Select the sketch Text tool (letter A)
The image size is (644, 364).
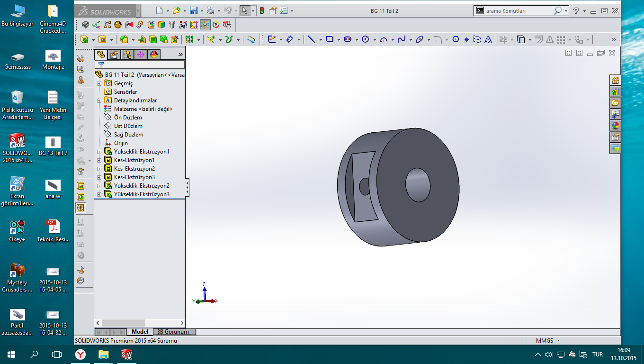coord(488,39)
